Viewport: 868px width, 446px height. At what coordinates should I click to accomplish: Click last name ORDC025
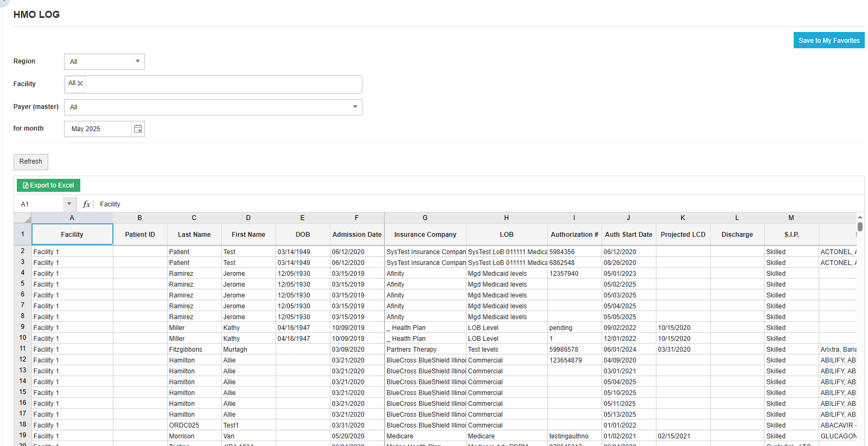click(x=194, y=425)
